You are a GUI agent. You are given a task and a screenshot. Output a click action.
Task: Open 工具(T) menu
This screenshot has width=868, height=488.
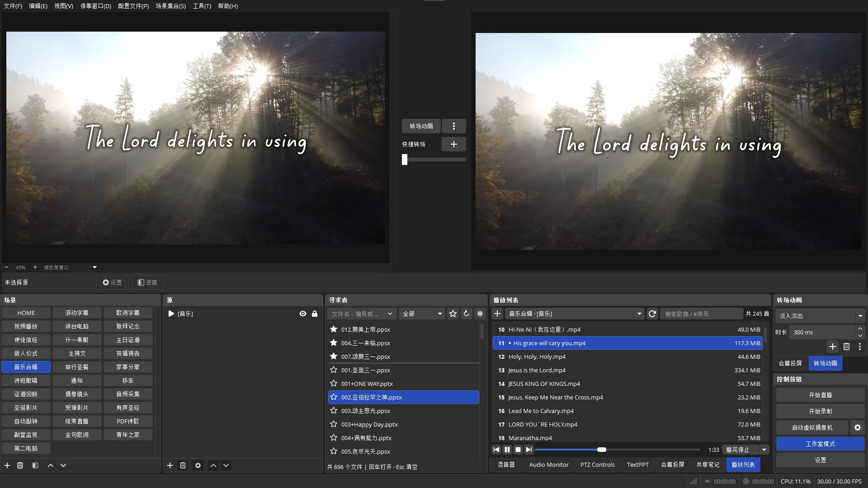click(202, 6)
